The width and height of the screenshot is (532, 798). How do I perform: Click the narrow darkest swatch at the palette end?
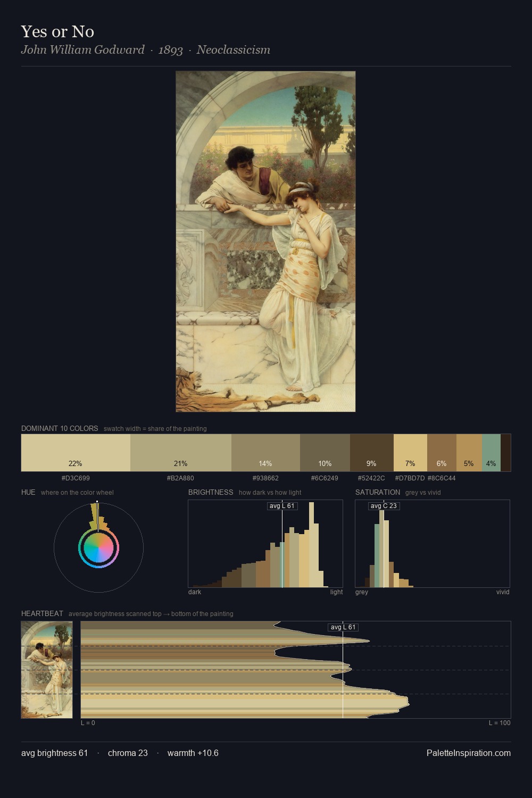pyautogui.click(x=505, y=453)
